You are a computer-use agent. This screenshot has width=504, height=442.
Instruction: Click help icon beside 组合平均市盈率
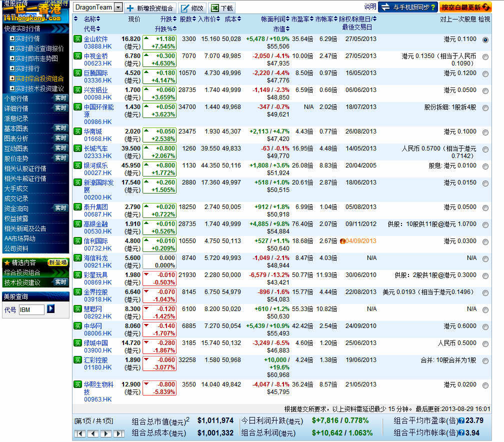click(x=461, y=421)
